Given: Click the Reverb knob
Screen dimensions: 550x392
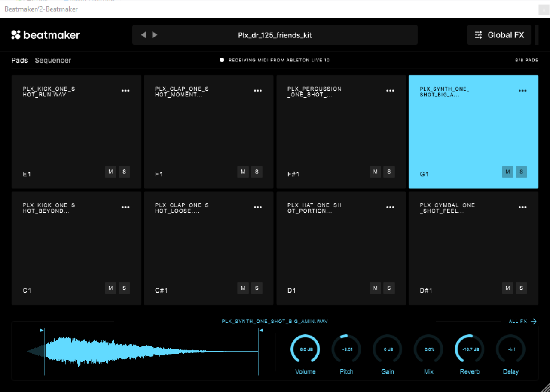Looking at the screenshot, I should pos(470,349).
